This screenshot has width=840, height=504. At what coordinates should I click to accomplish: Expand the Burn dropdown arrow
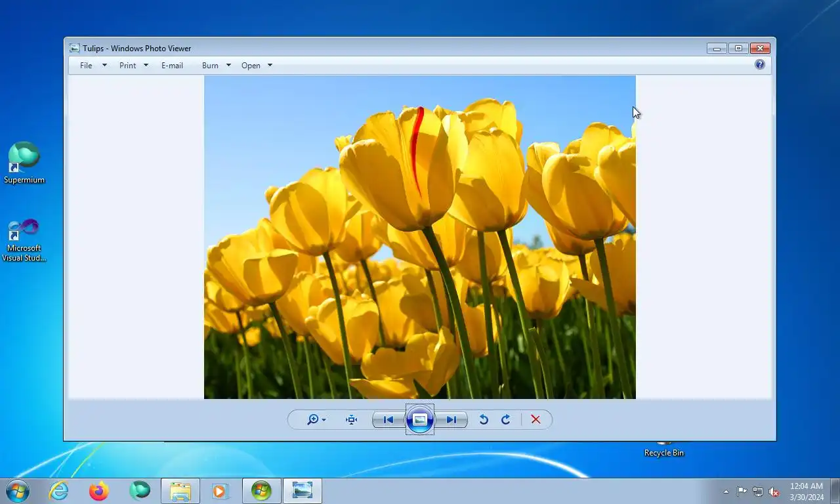pos(228,66)
